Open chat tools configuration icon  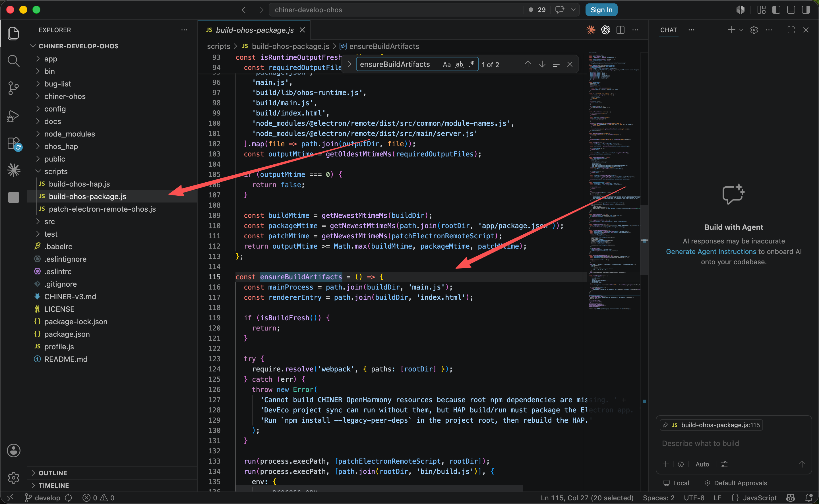point(724,464)
